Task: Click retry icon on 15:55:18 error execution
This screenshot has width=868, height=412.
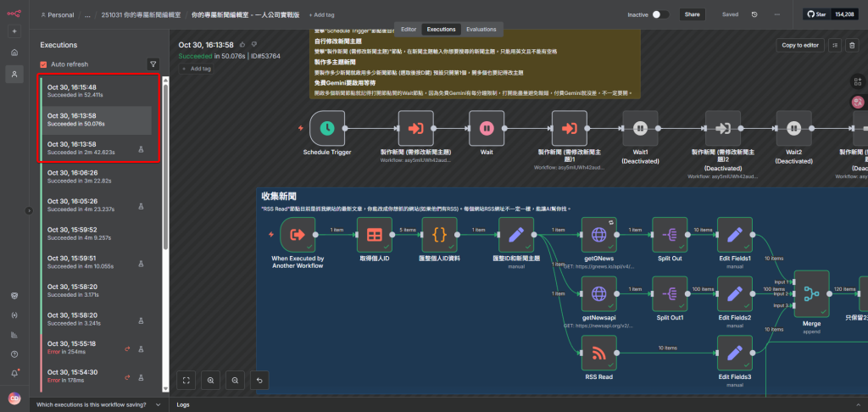Action: [x=127, y=349]
